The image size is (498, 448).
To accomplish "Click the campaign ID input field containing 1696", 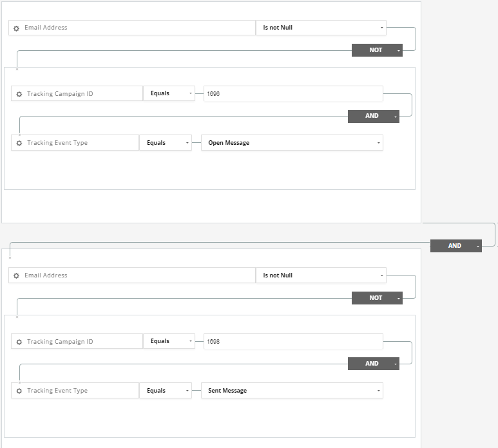I will pos(293,94).
